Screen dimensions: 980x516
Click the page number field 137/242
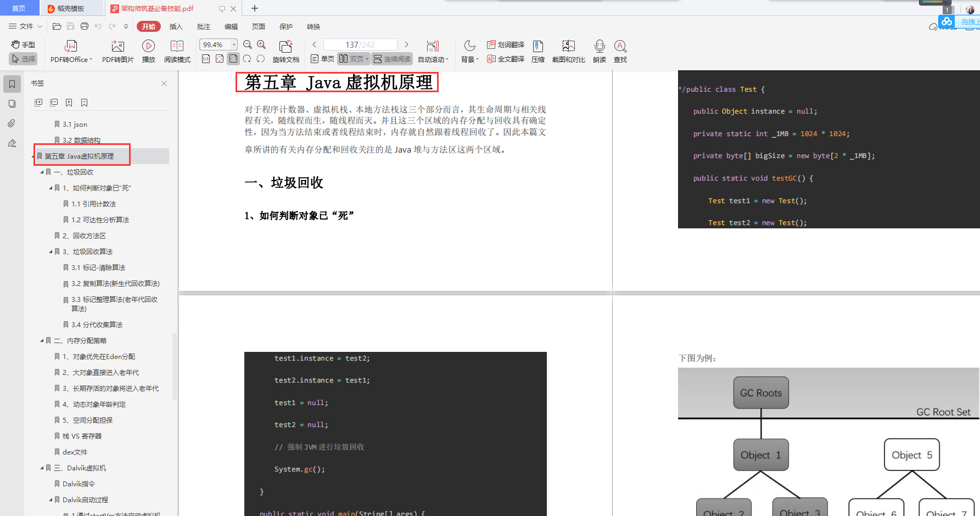pos(360,44)
